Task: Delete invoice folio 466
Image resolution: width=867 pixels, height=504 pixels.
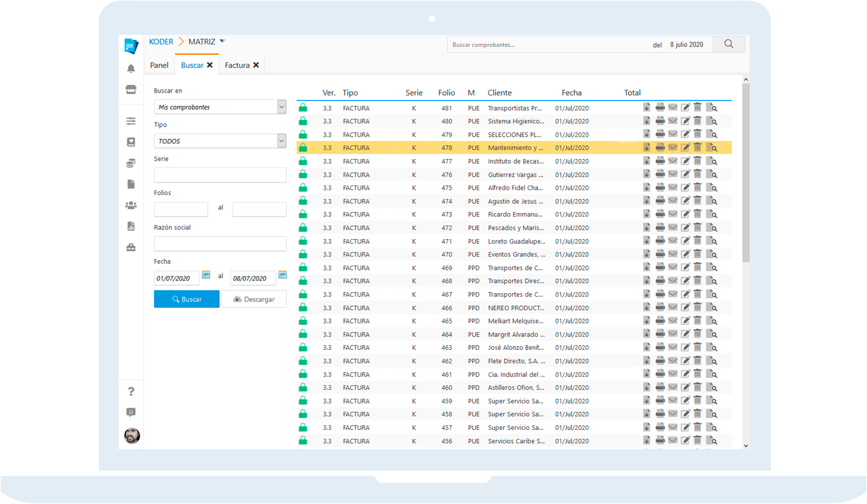Action: tap(698, 308)
